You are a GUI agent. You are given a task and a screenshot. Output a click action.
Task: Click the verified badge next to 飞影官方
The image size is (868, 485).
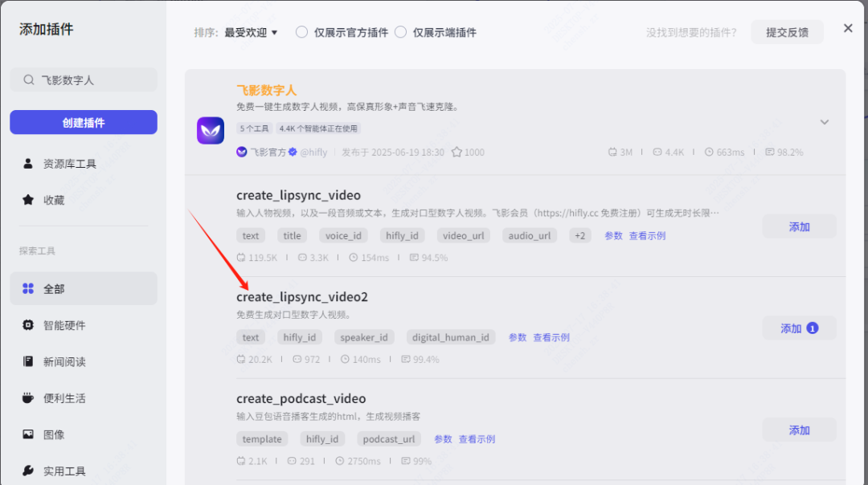(x=293, y=152)
